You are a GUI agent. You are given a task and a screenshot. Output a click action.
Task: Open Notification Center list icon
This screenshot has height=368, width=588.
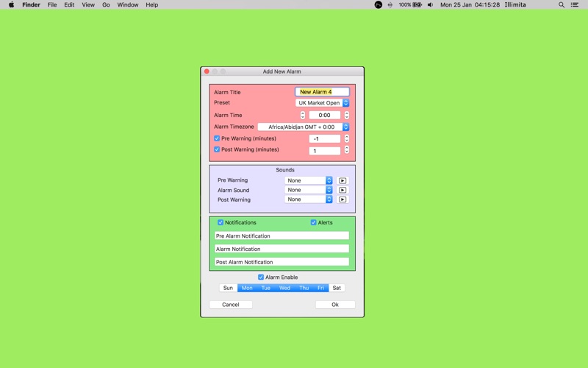tap(576, 4)
